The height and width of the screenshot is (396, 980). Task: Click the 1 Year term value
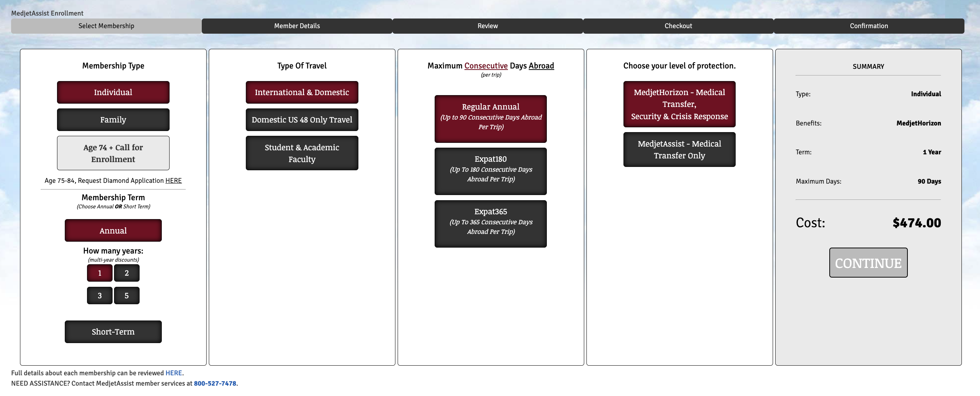[x=931, y=152]
